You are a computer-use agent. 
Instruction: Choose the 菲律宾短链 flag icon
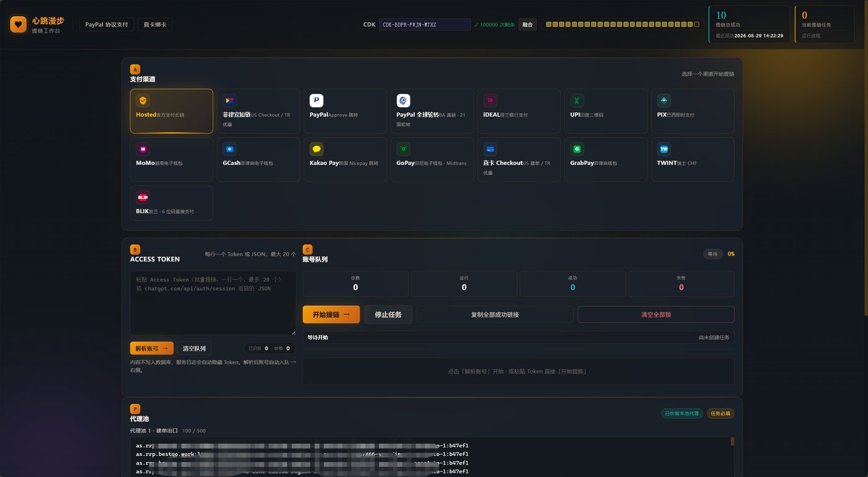coord(230,100)
